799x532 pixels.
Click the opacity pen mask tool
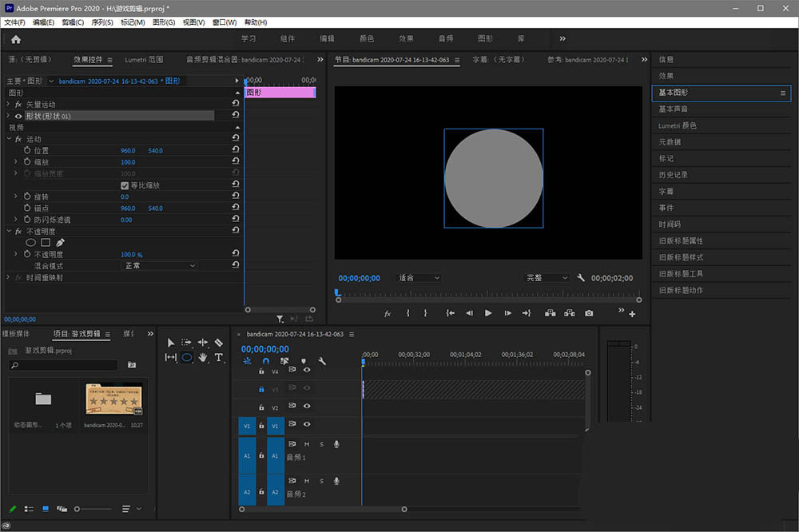pos(60,242)
